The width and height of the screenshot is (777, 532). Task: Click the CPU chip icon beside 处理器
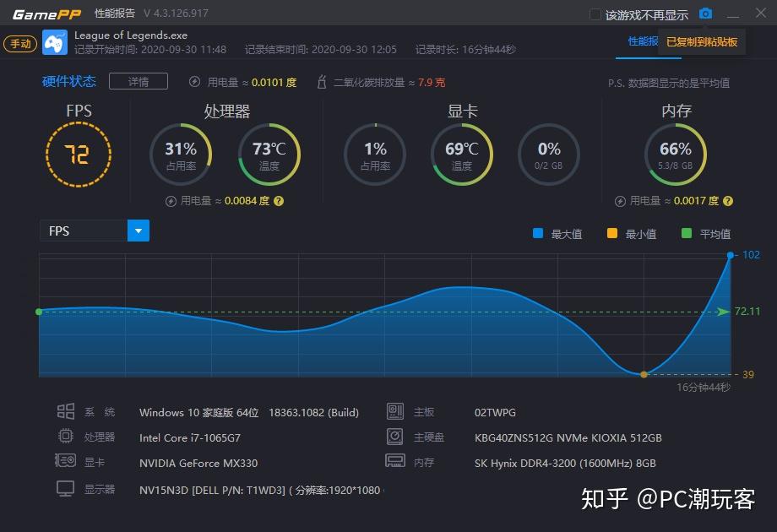coord(65,436)
